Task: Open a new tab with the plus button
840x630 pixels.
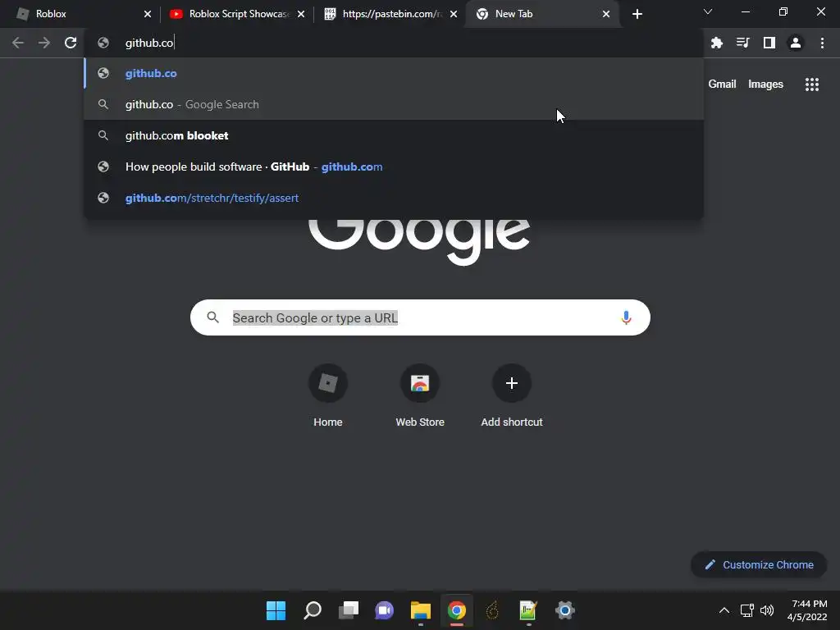Action: [x=637, y=14]
